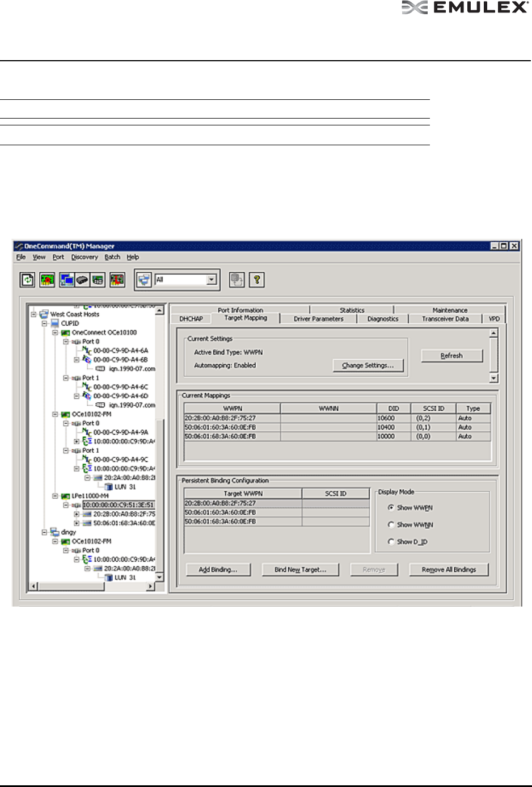Click the LPe11000-M4 adapter icon
The width and height of the screenshot is (532, 787).
[66, 496]
